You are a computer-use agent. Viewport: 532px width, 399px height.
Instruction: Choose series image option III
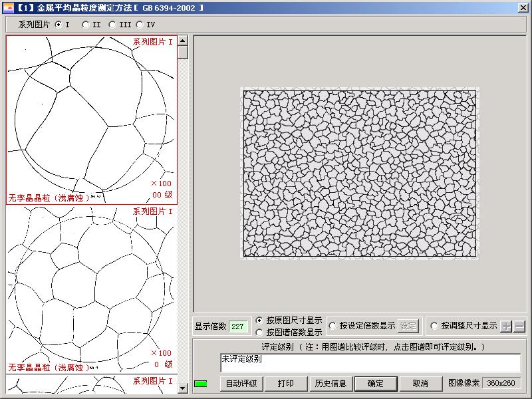(x=112, y=25)
